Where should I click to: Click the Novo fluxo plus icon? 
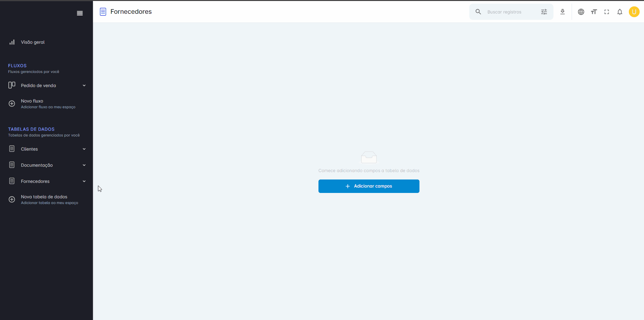tap(12, 104)
